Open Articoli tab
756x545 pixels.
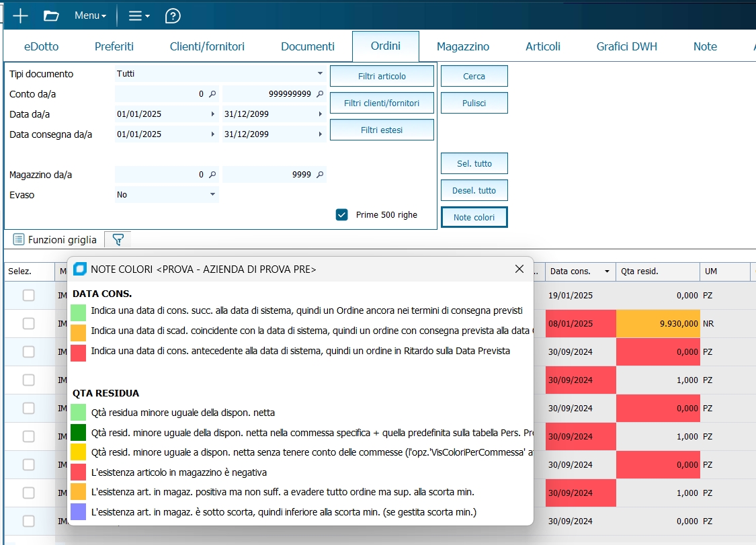(x=543, y=46)
